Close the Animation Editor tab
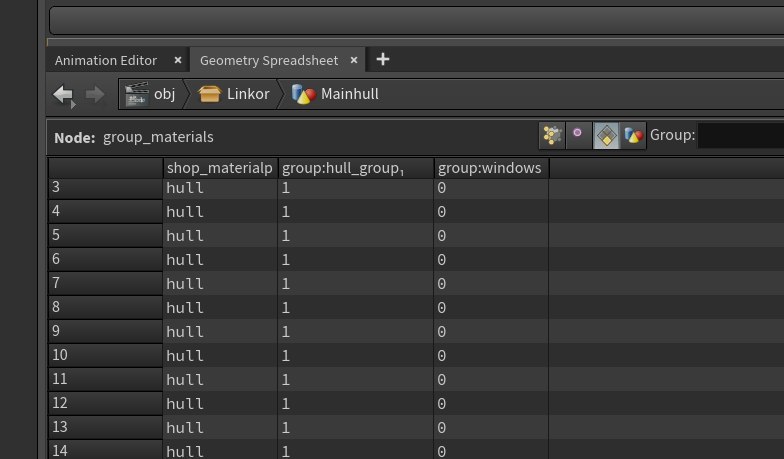The image size is (784, 459). point(178,60)
